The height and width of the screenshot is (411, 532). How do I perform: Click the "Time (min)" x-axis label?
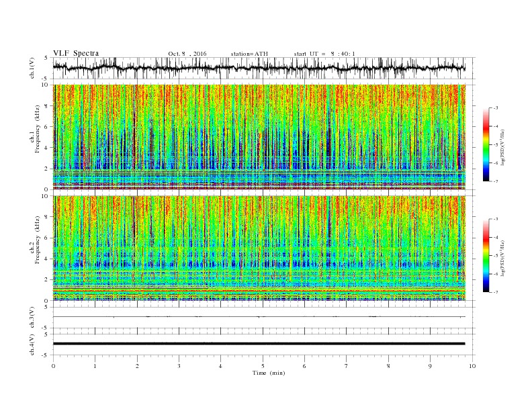point(269,373)
